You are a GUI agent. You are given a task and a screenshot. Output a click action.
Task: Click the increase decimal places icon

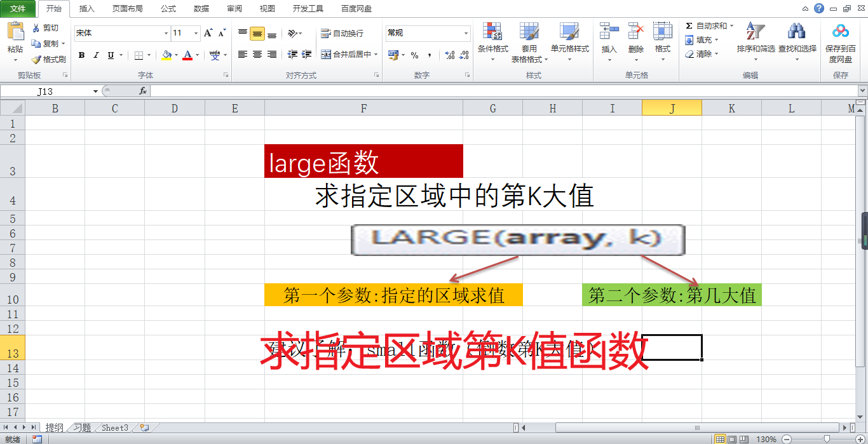pyautogui.click(x=449, y=55)
